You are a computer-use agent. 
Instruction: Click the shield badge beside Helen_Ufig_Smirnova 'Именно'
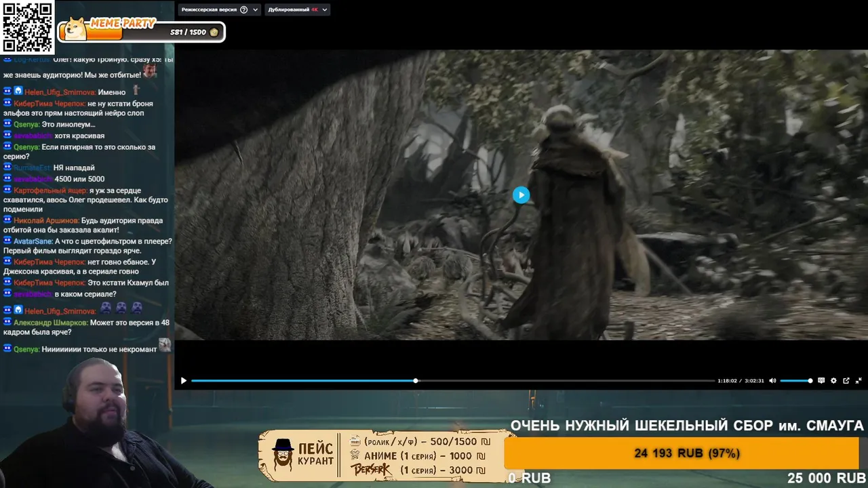click(18, 91)
